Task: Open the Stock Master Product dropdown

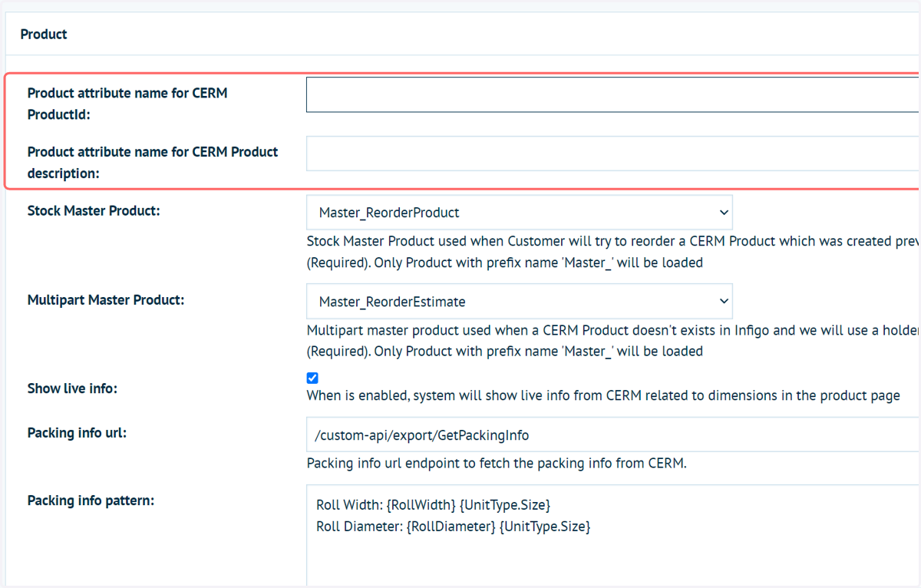Action: click(520, 213)
